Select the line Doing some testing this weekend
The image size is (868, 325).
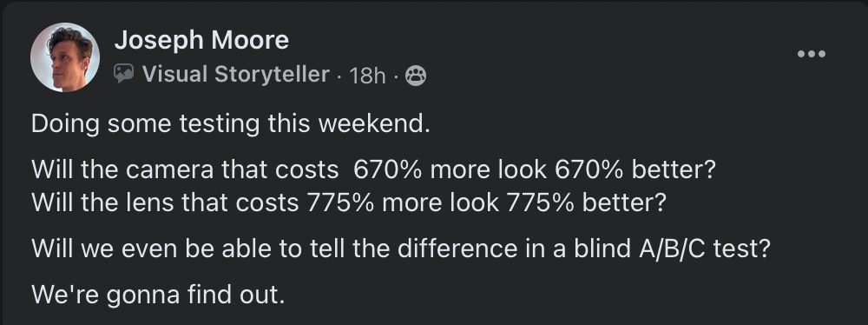tap(231, 123)
